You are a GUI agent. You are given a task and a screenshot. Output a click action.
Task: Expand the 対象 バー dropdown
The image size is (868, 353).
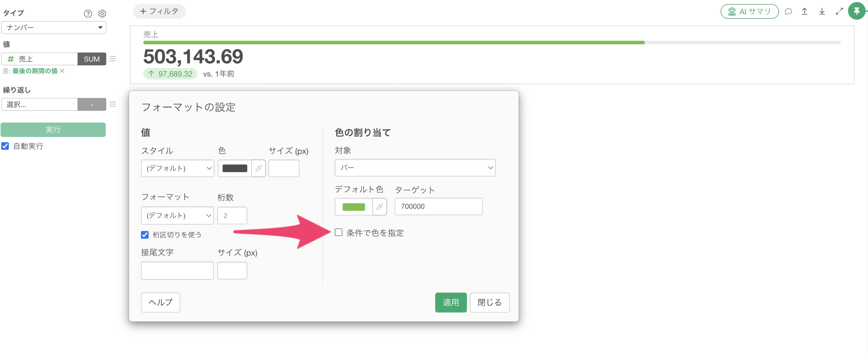415,168
